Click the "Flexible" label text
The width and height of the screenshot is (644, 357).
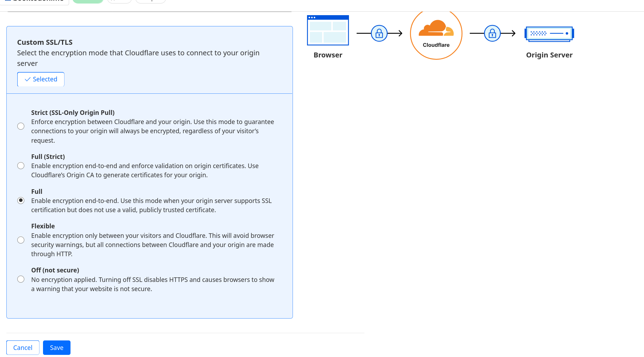pyautogui.click(x=43, y=226)
